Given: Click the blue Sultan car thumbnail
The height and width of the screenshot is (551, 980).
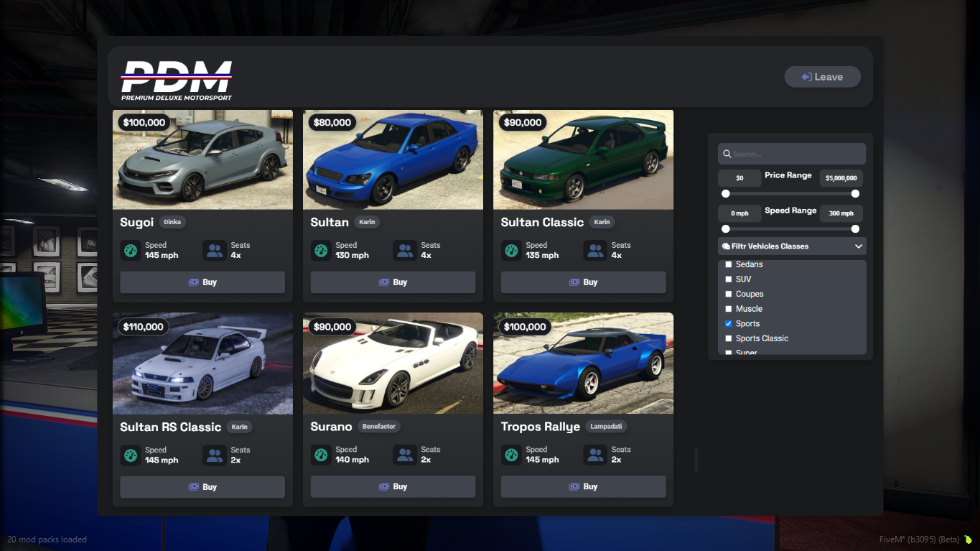Looking at the screenshot, I should [393, 159].
